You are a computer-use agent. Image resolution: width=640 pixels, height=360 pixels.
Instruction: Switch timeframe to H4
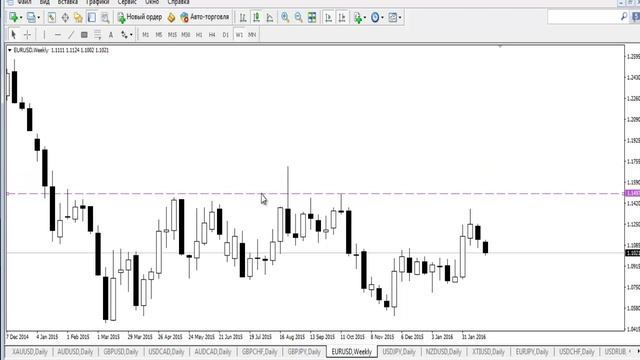coord(212,35)
